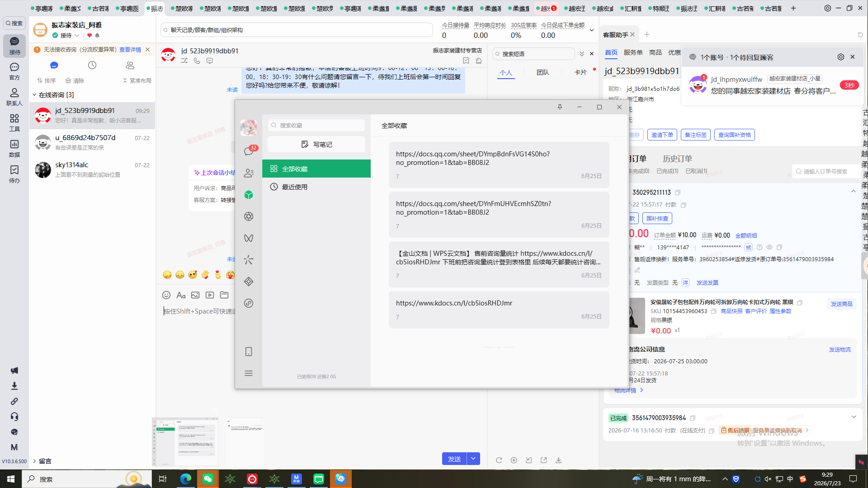Toggle the eye icon to reveal masked address
This screenshot has width=868, height=488.
(769, 248)
